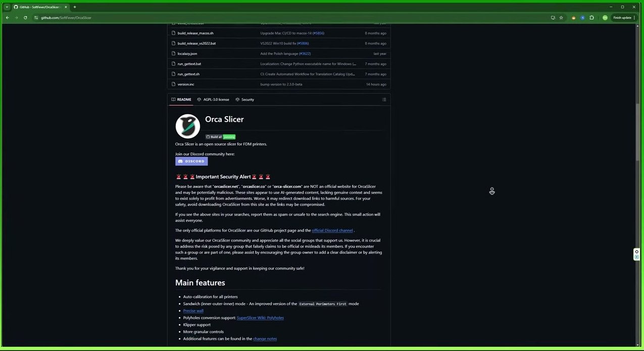The image size is (644, 351).
Task: Click the page vertical scrollbar
Action: (x=638, y=131)
